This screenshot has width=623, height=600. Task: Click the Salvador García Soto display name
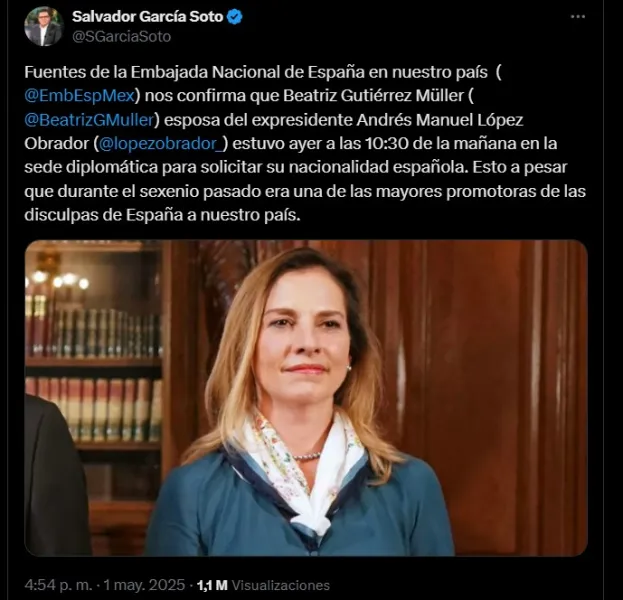click(147, 17)
